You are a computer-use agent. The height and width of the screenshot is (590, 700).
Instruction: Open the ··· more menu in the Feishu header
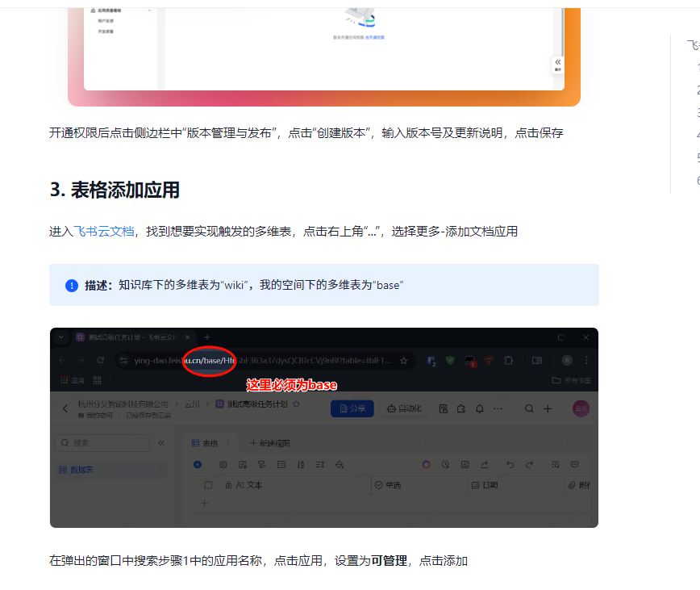[498, 408]
